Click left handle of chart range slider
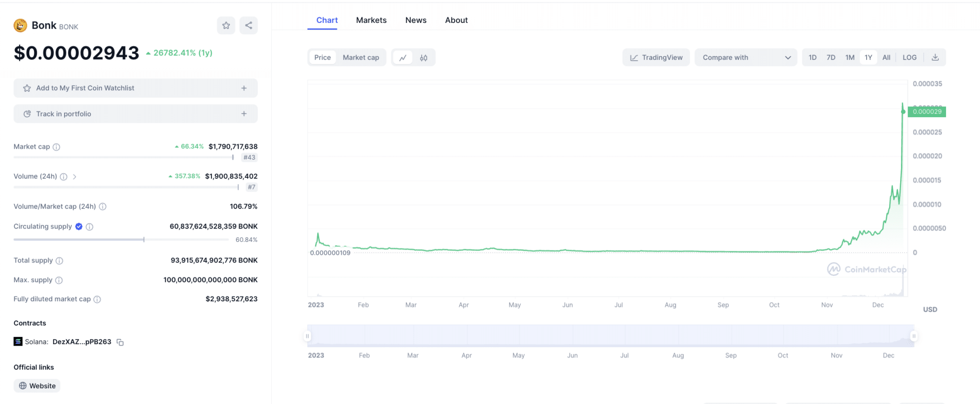The width and height of the screenshot is (980, 404). (307, 336)
